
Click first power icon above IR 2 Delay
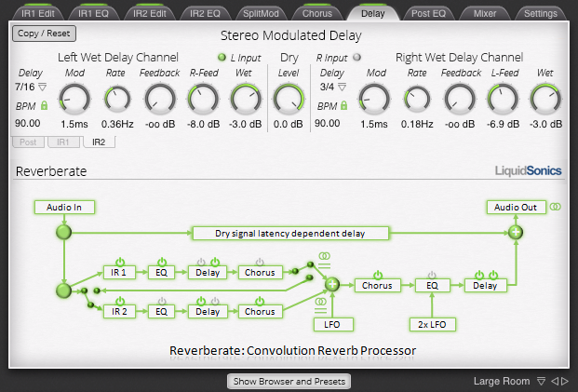click(201, 301)
